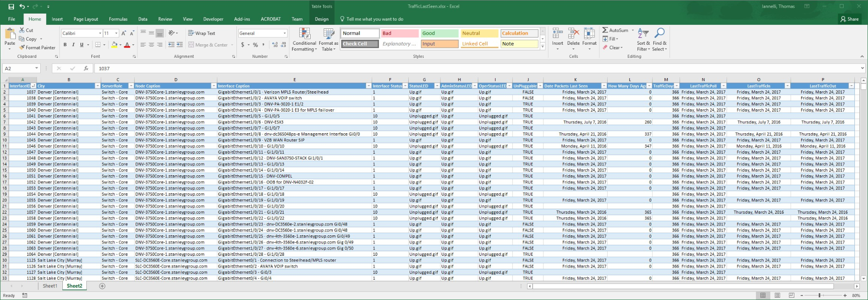Click the Sort & Filter icon
This screenshot has width=868, height=300.
642,40
